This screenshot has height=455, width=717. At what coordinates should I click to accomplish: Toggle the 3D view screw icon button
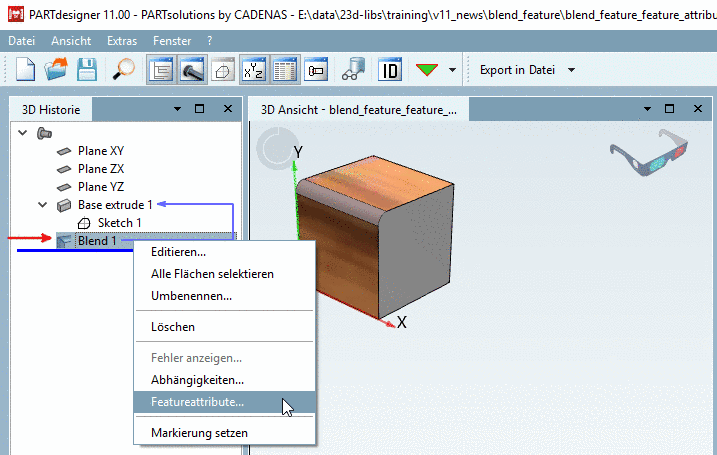point(193,70)
